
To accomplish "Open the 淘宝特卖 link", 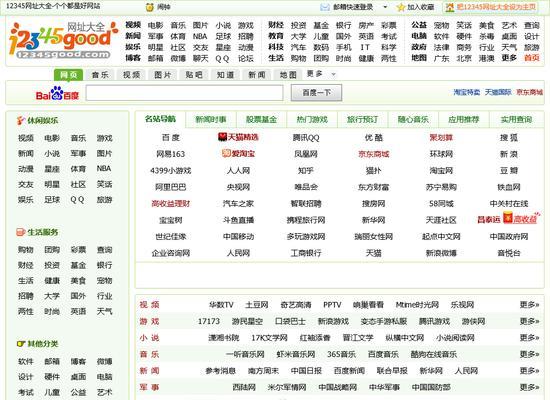I will click(467, 92).
